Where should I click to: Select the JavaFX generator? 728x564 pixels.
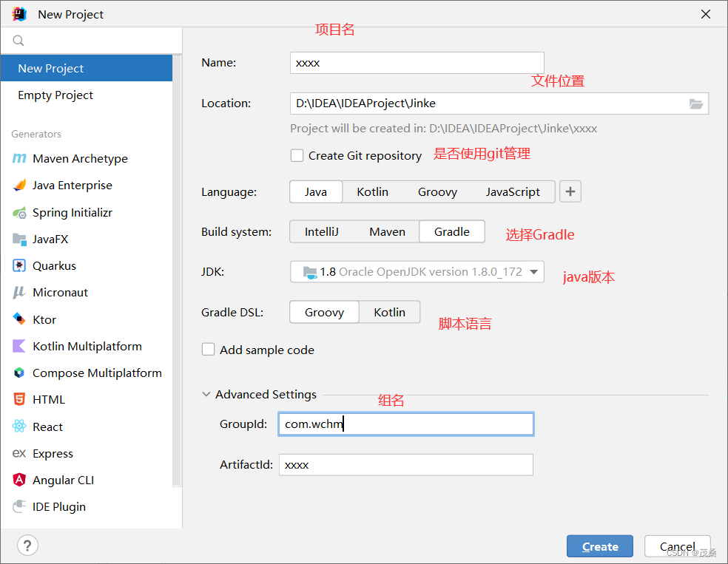coord(87,239)
